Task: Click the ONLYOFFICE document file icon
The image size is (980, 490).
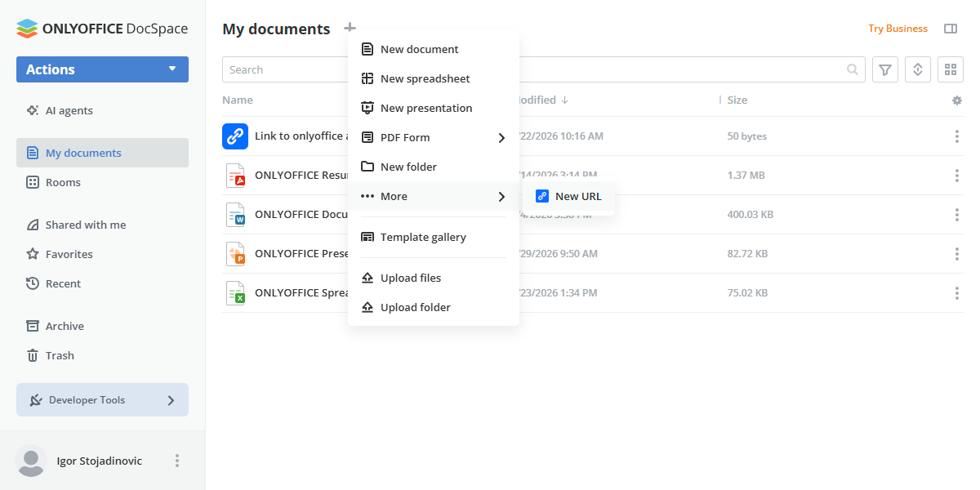Action: coord(235,215)
